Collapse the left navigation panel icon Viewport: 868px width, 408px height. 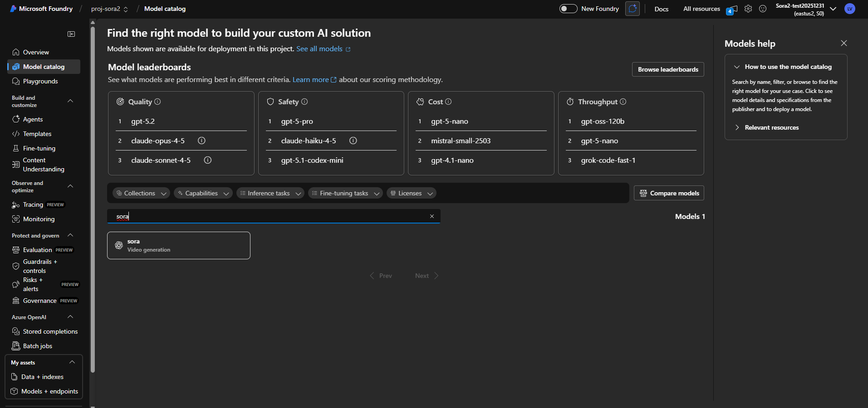[x=71, y=34]
